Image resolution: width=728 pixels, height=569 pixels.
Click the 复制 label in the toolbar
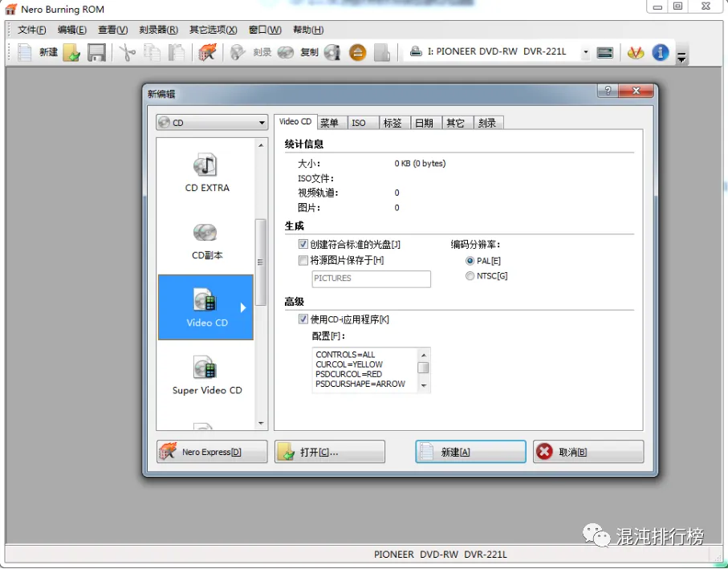[x=309, y=52]
